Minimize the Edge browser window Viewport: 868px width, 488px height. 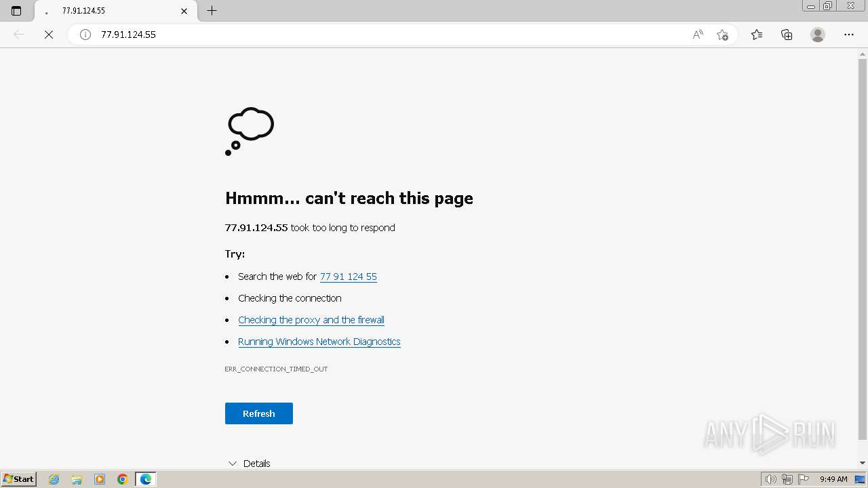click(810, 6)
